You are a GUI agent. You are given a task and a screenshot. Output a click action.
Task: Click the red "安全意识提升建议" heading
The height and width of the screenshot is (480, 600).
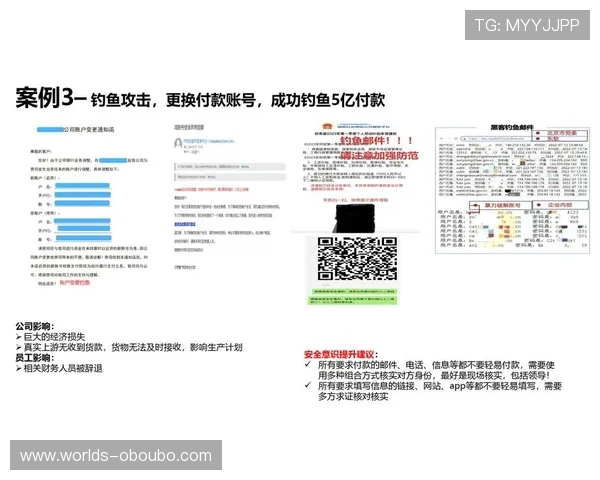[x=339, y=354]
